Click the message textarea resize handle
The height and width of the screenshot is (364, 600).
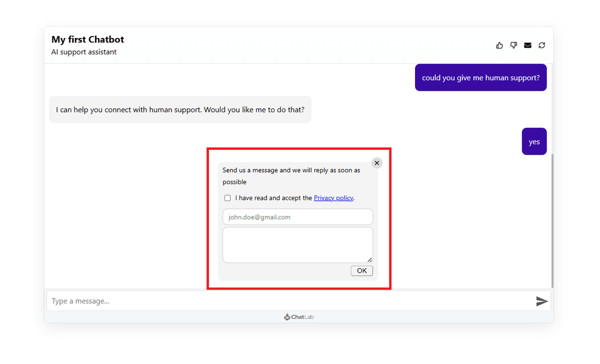369,260
